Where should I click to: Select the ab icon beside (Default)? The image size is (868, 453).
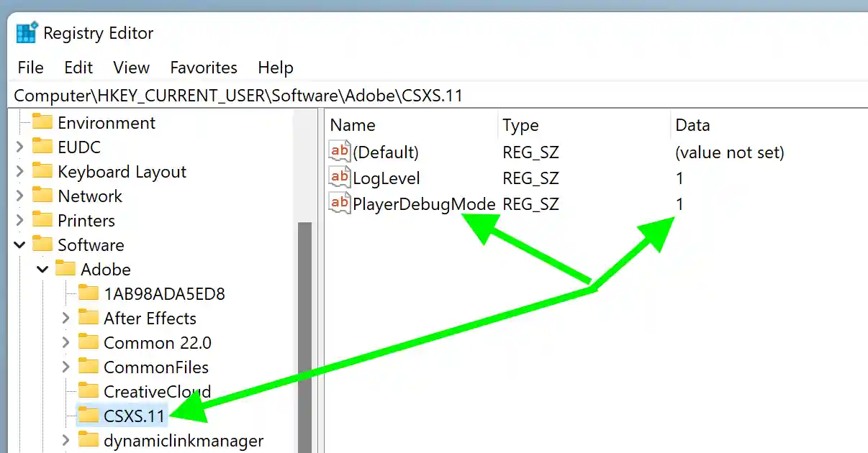pyautogui.click(x=339, y=151)
